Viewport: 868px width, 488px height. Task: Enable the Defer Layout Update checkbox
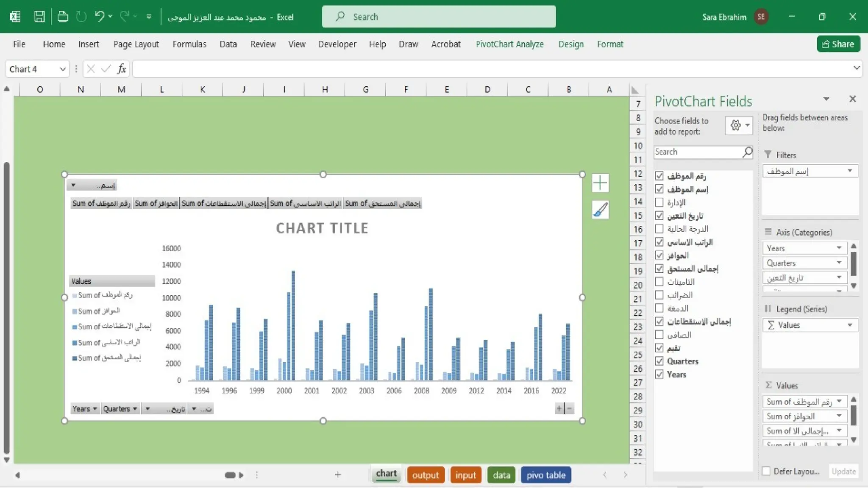click(x=766, y=471)
